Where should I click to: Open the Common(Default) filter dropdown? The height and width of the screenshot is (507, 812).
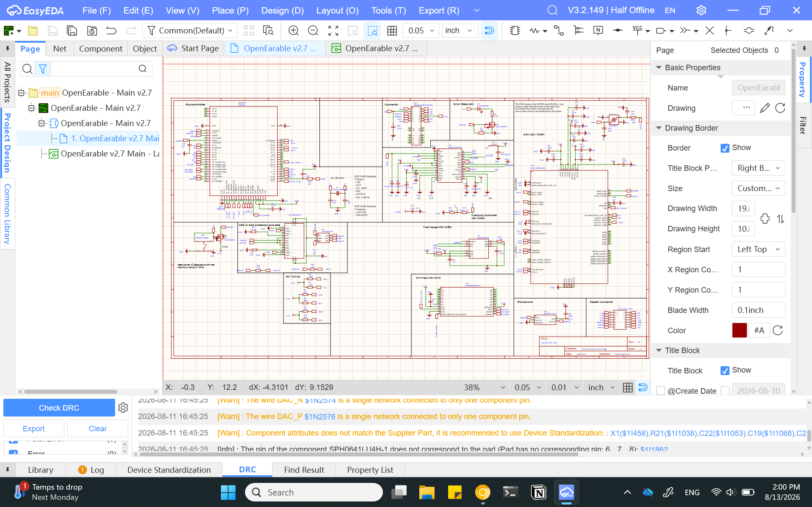190,30
